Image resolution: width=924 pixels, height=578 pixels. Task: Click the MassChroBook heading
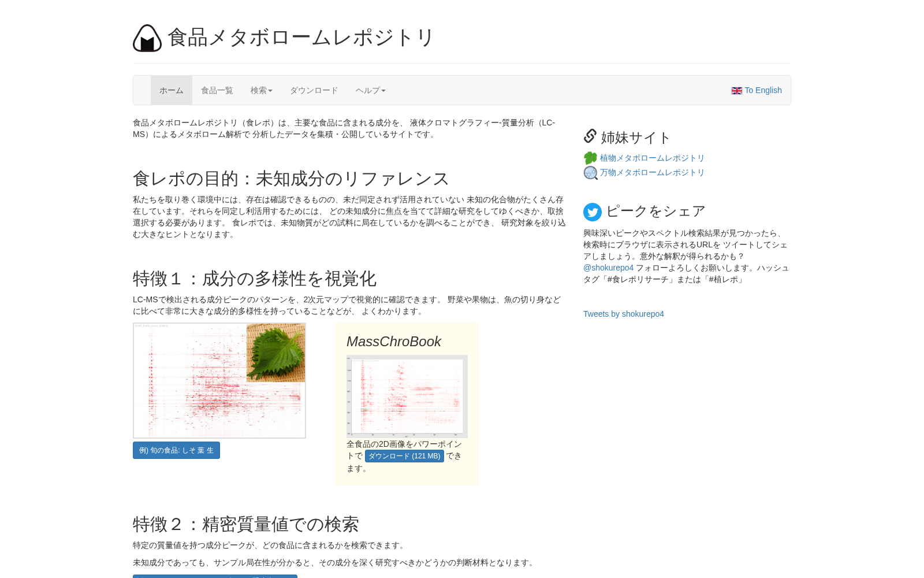394,342
